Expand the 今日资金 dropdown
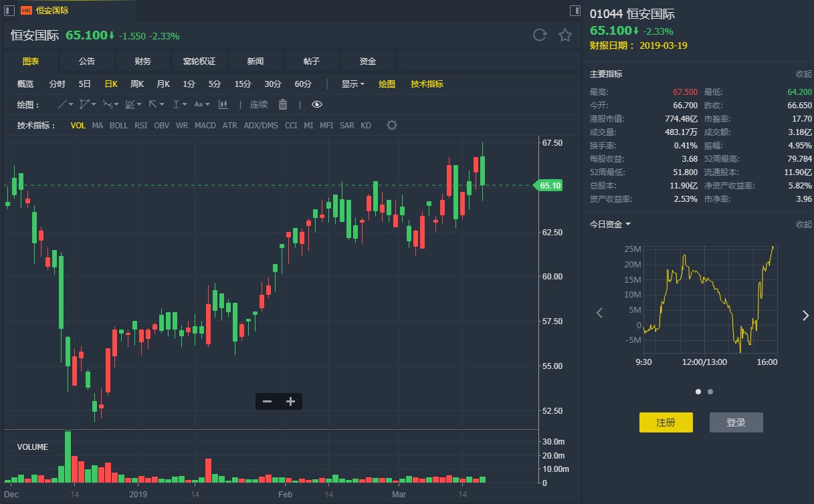Image resolution: width=814 pixels, height=504 pixels. coord(610,225)
